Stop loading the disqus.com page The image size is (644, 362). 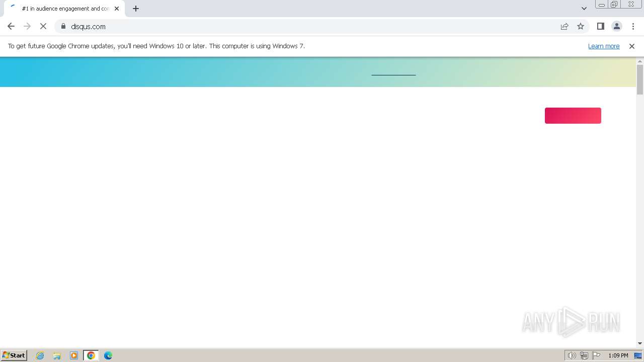tap(43, 26)
